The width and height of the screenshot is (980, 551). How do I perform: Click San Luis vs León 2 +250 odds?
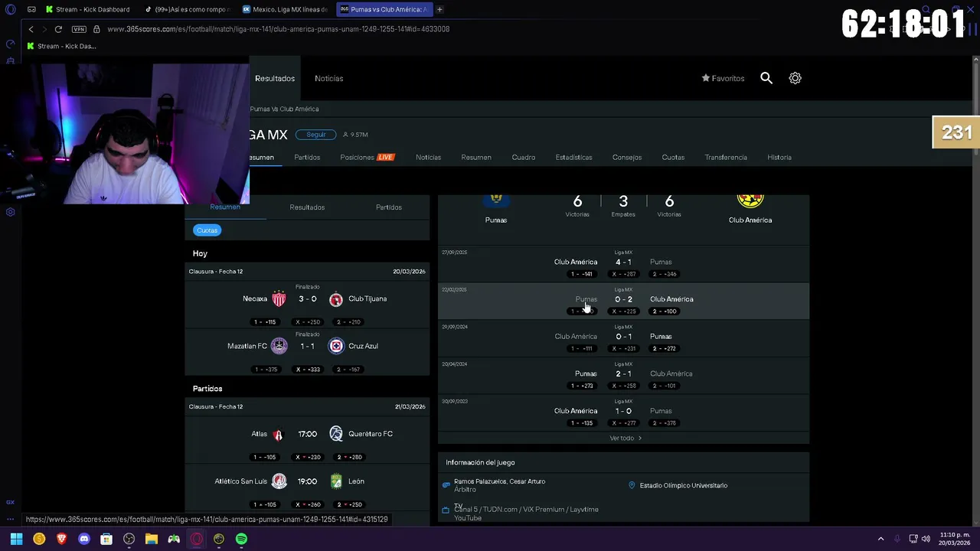click(x=349, y=505)
